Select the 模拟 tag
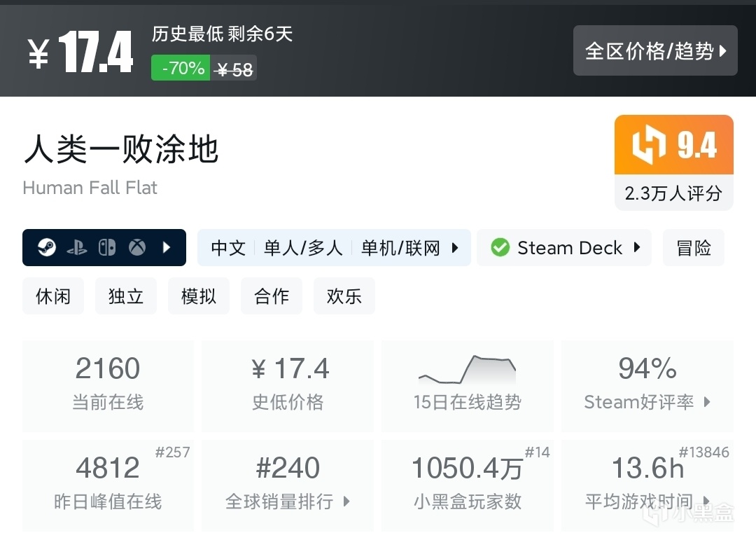This screenshot has height=540, width=756. coord(199,296)
